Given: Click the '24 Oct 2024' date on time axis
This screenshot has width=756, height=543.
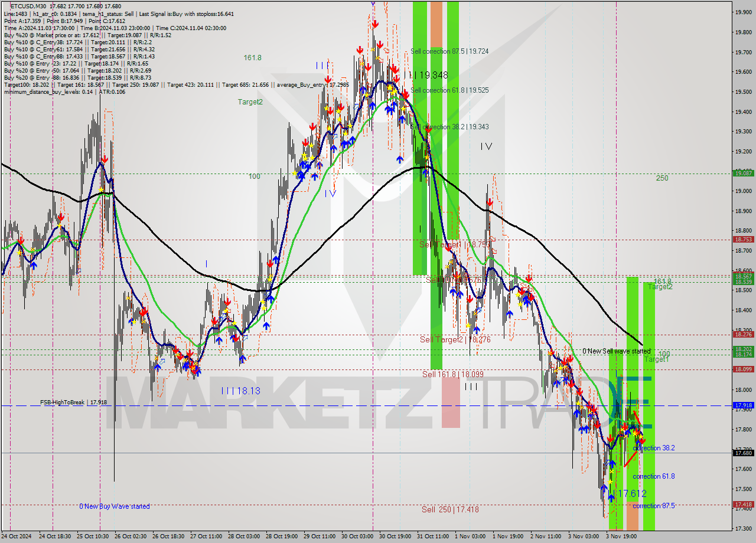Looking at the screenshot, I should point(17,537).
